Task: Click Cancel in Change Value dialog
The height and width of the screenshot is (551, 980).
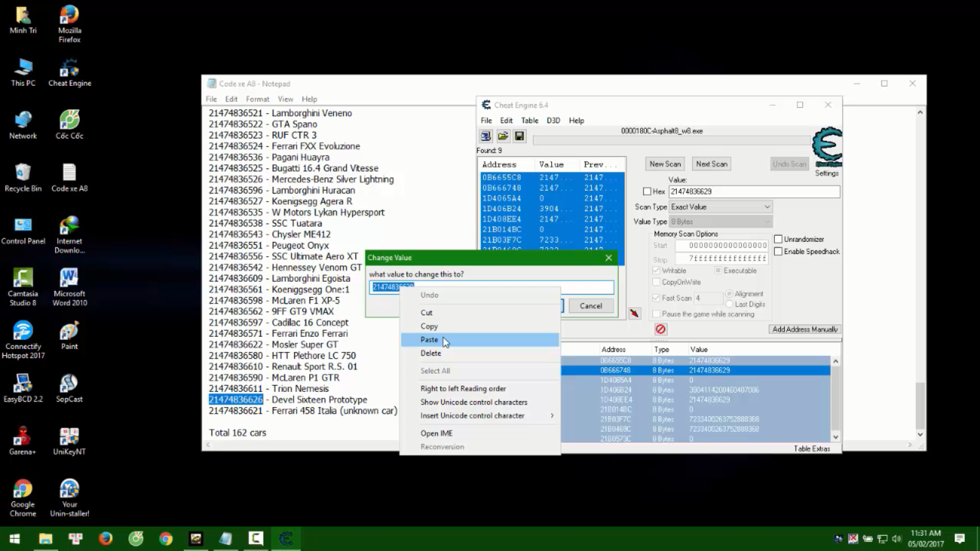Action: [591, 306]
